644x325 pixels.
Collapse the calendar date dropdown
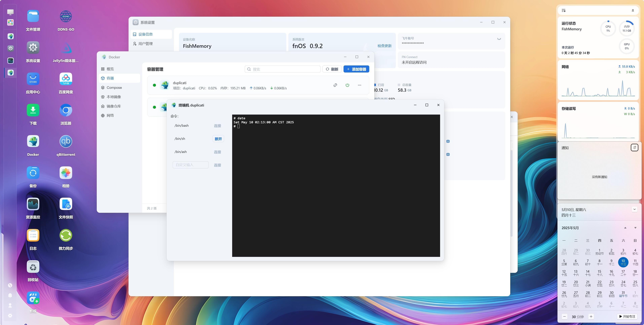click(x=635, y=209)
